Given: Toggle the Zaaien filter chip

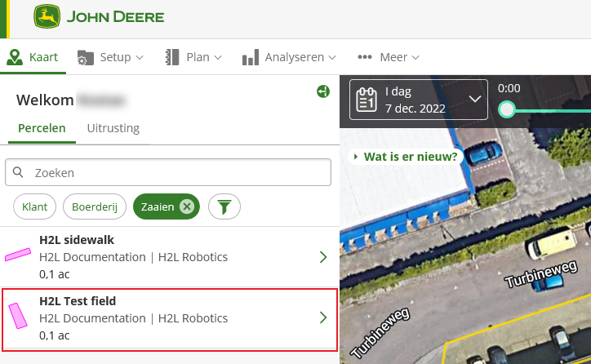Looking at the screenshot, I should [x=157, y=207].
